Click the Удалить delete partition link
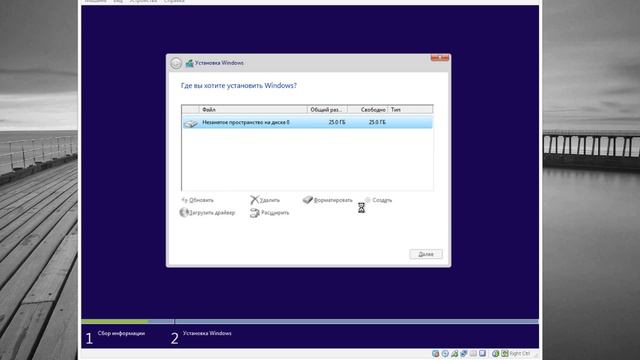The width and height of the screenshot is (640, 360). click(265, 200)
